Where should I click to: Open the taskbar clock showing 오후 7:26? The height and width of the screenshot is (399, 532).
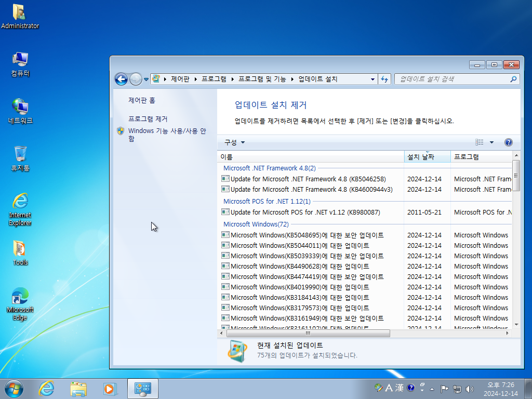tap(501, 389)
